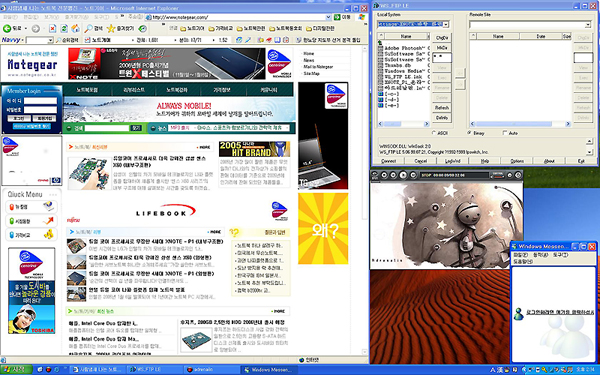Expand the IE menu bar overflow chevron
The height and width of the screenshot is (375, 600).
pyautogui.click(x=122, y=17)
